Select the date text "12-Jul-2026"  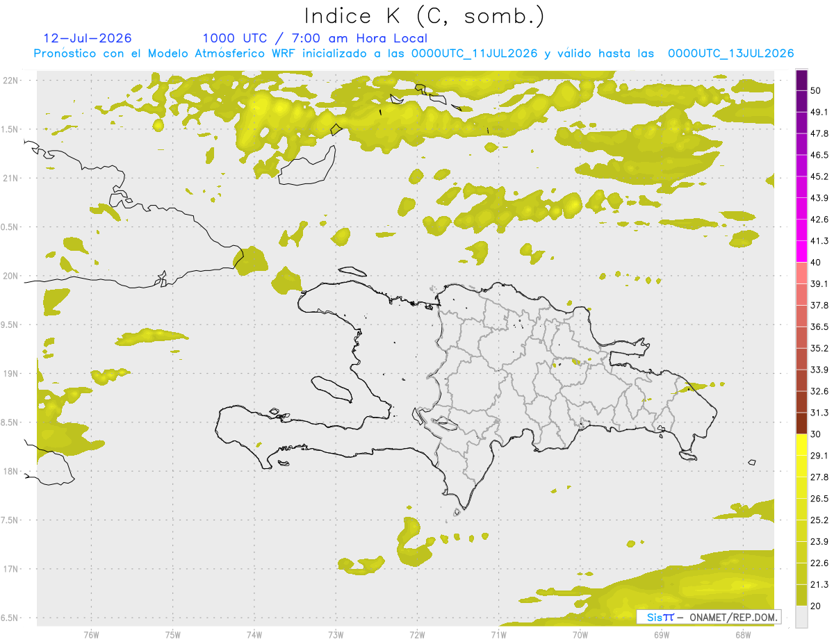pyautogui.click(x=88, y=38)
